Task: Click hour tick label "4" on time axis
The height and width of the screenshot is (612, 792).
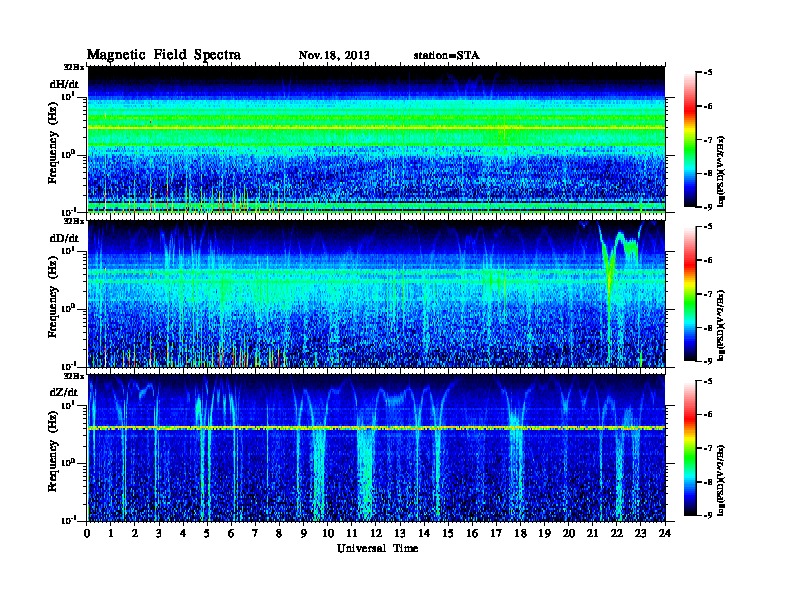Action: (x=183, y=533)
